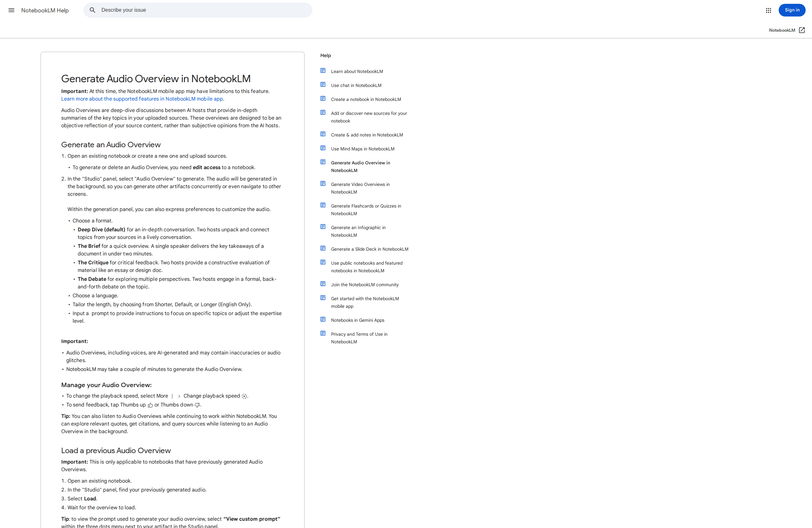812x528 pixels.
Task: Open Generate a Slide Deck in NotebookLM article
Action: tap(370, 249)
